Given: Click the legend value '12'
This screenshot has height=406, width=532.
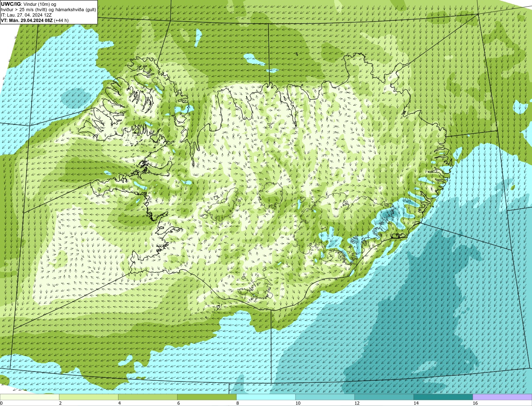Looking at the screenshot, I should click(x=357, y=403).
